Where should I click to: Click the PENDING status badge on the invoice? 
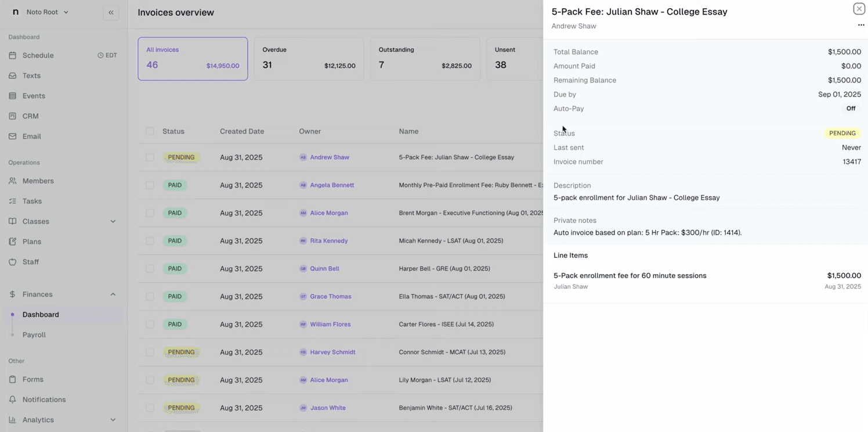point(842,133)
